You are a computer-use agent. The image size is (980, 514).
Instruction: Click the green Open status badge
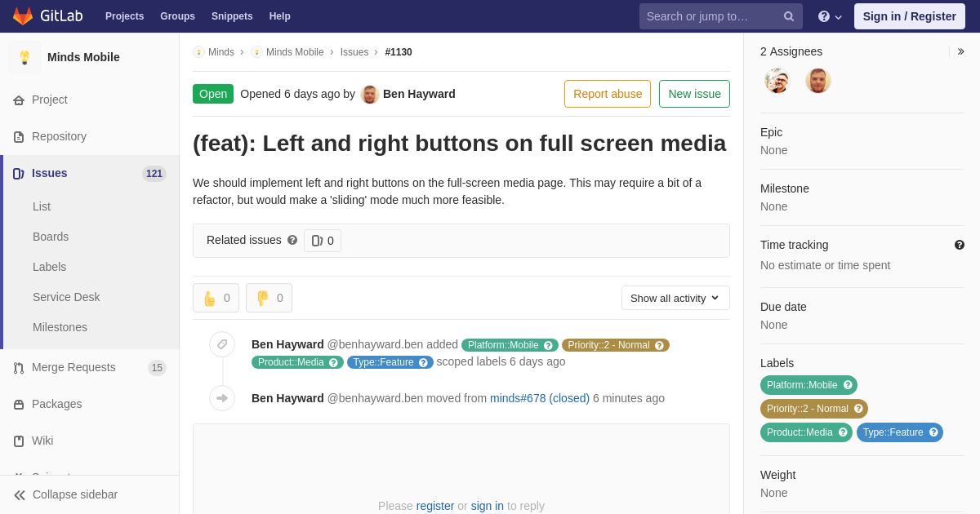coord(213,94)
